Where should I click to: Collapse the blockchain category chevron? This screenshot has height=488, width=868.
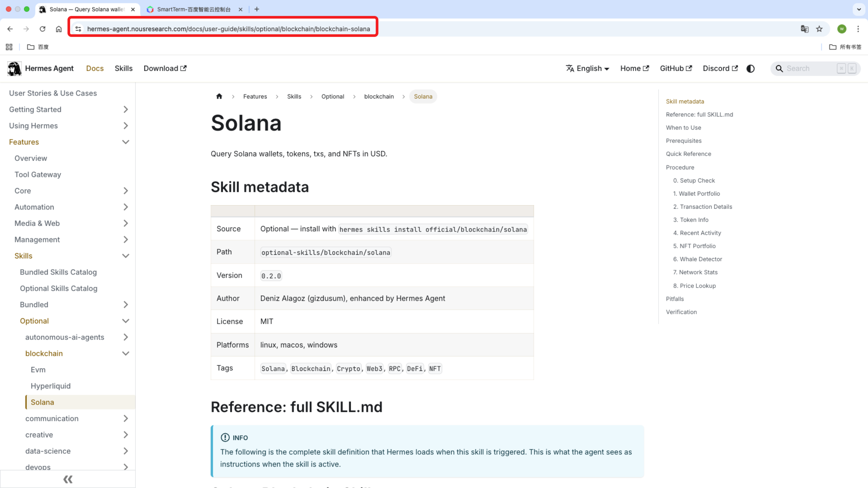[x=126, y=354]
